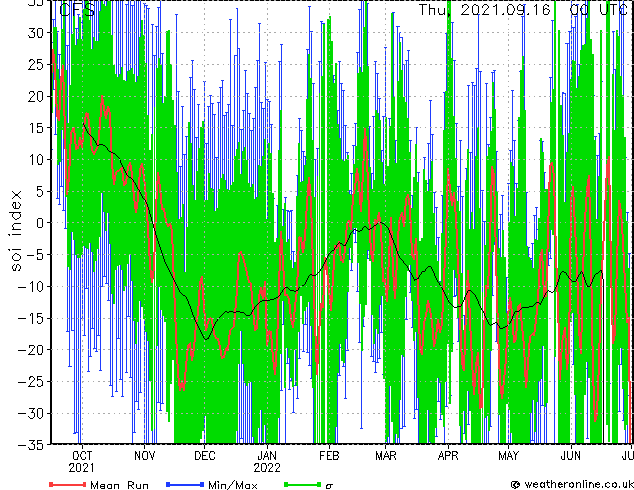
Task: Click the '30' y-axis tick label
Action: click(36, 32)
